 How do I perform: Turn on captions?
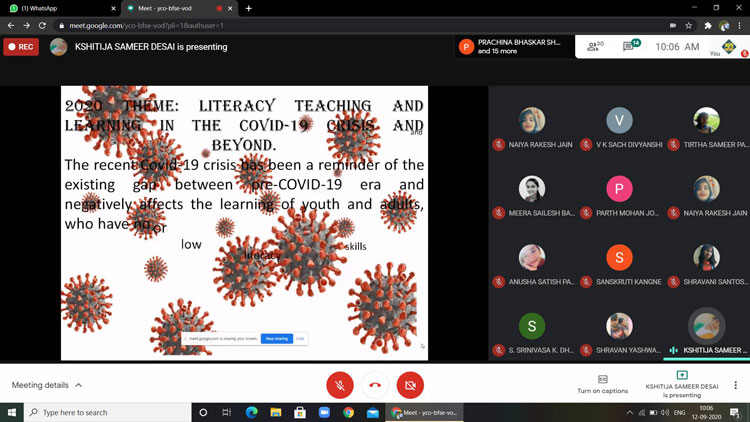pyautogui.click(x=602, y=384)
